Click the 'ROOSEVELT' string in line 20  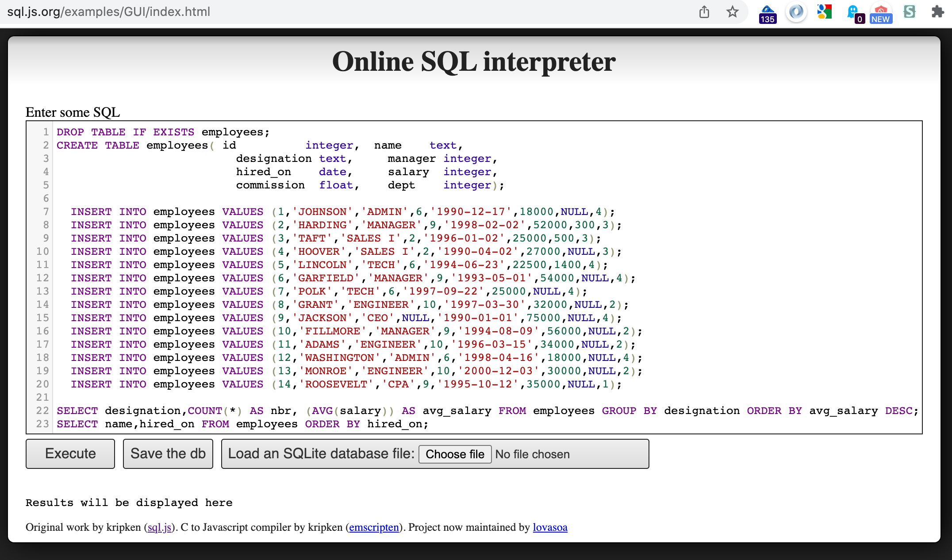point(336,384)
